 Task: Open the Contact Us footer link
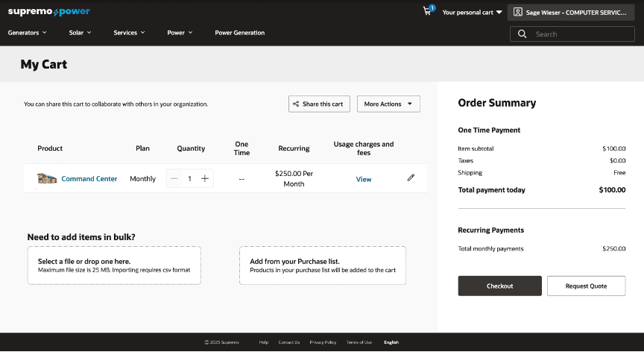pyautogui.click(x=289, y=342)
